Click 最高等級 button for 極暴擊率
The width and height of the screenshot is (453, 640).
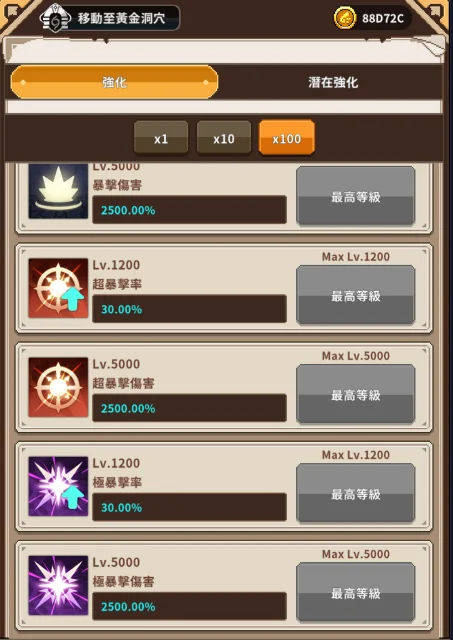355,493
